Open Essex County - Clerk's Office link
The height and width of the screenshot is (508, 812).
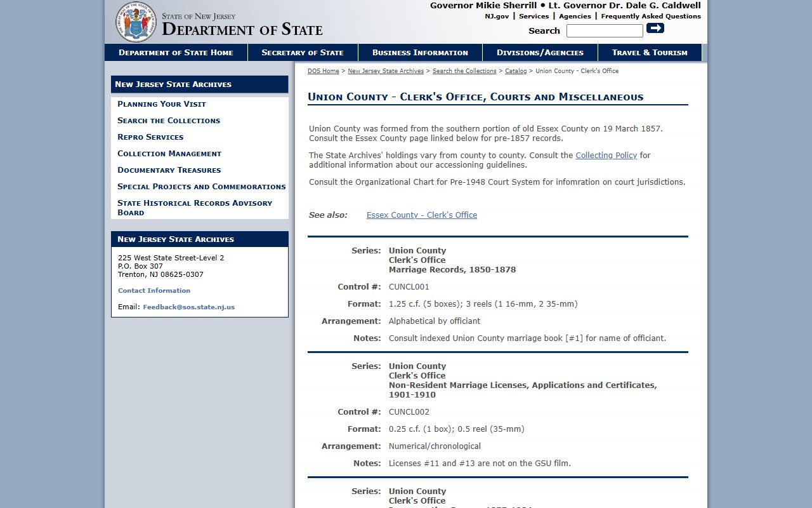tap(422, 215)
